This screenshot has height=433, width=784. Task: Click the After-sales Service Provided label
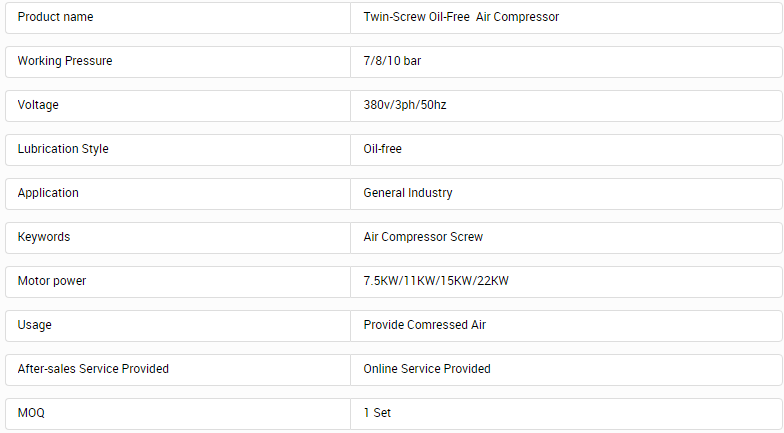click(x=93, y=369)
